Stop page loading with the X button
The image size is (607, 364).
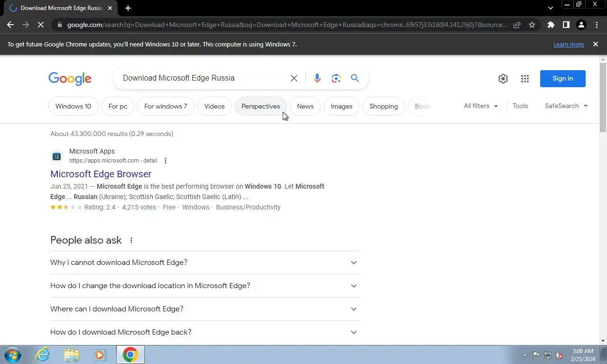tap(41, 25)
